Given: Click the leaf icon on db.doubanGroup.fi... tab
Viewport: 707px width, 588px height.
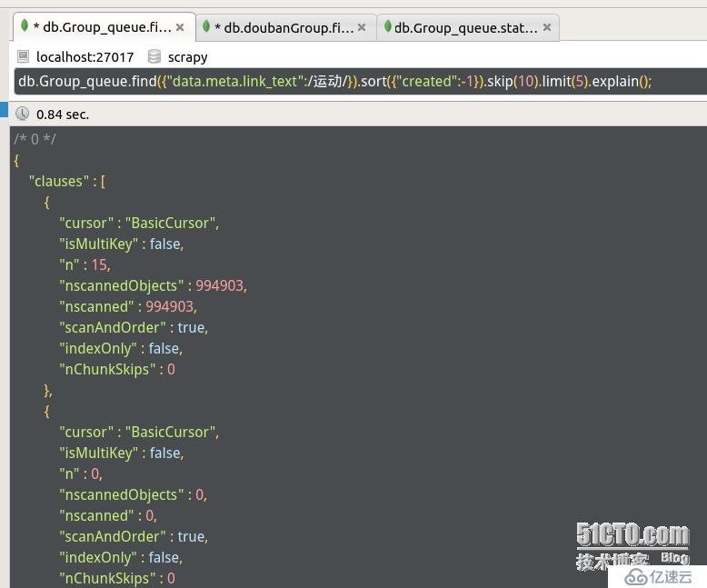Looking at the screenshot, I should coord(206,26).
